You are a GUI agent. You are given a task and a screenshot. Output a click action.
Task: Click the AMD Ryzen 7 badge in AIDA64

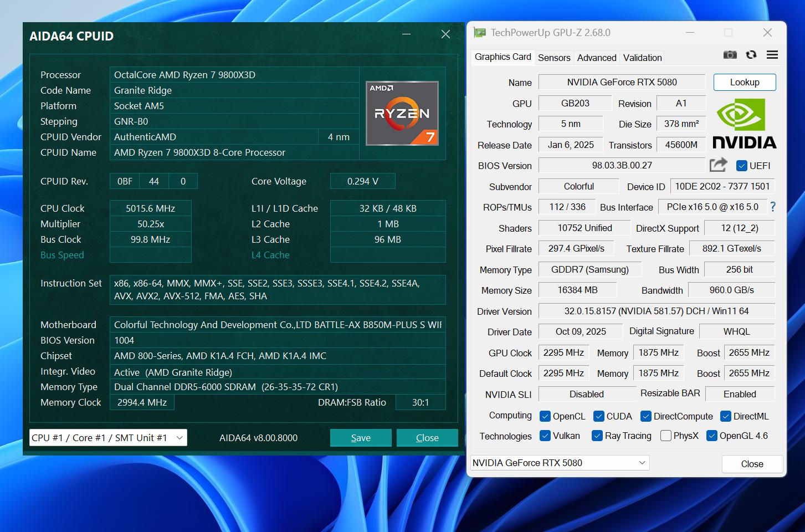point(402,113)
